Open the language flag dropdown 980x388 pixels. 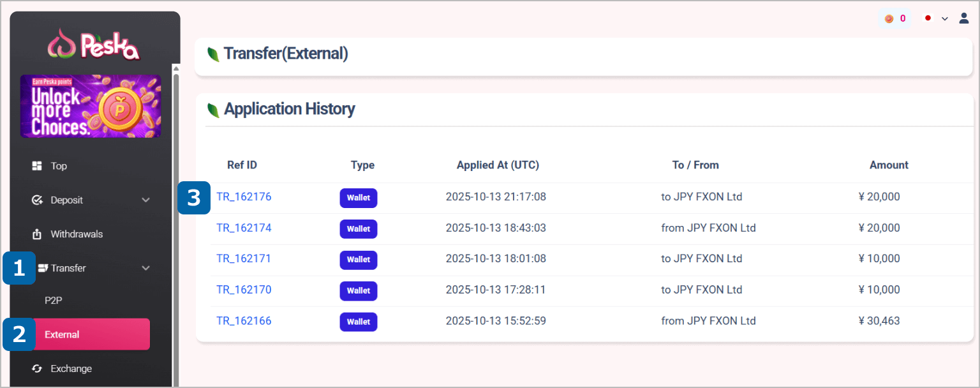(935, 19)
